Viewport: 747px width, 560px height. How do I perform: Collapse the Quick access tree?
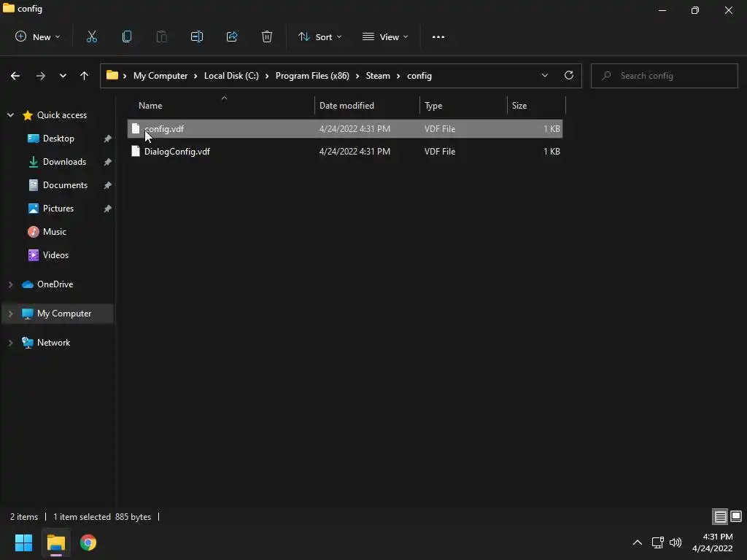coord(10,114)
